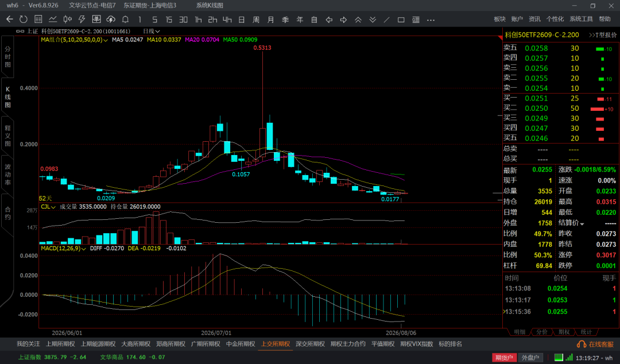Select the candlestick K-line toolbar icon

[68, 20]
